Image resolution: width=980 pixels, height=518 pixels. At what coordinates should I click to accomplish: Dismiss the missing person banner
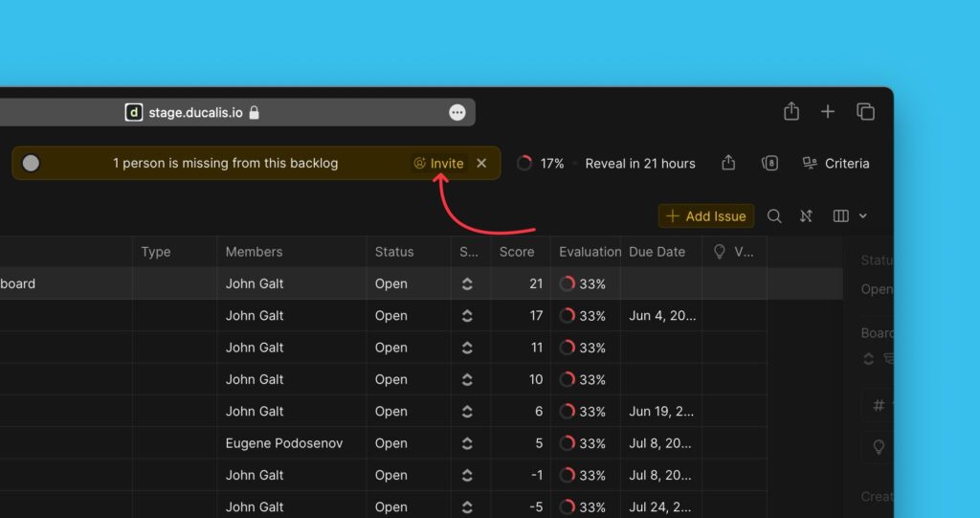pos(481,163)
